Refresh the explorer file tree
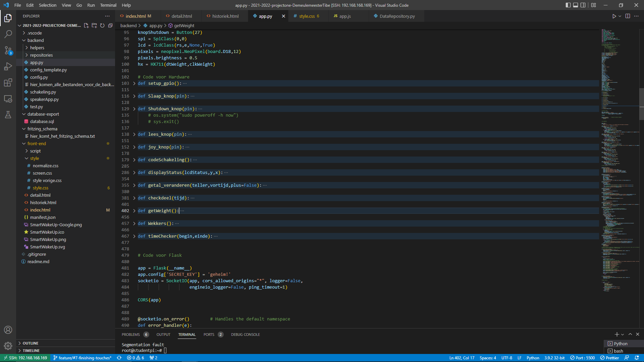 tap(102, 25)
